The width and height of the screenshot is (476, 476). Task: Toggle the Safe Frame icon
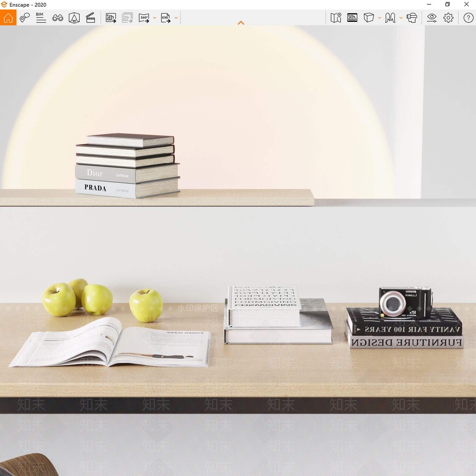(74, 18)
